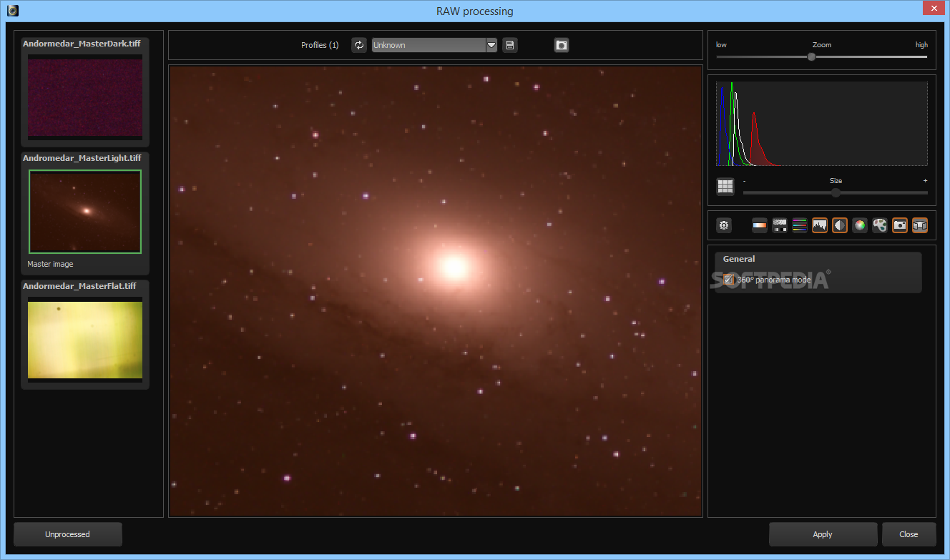Click the Unprocessed button
950x560 pixels.
[67, 534]
